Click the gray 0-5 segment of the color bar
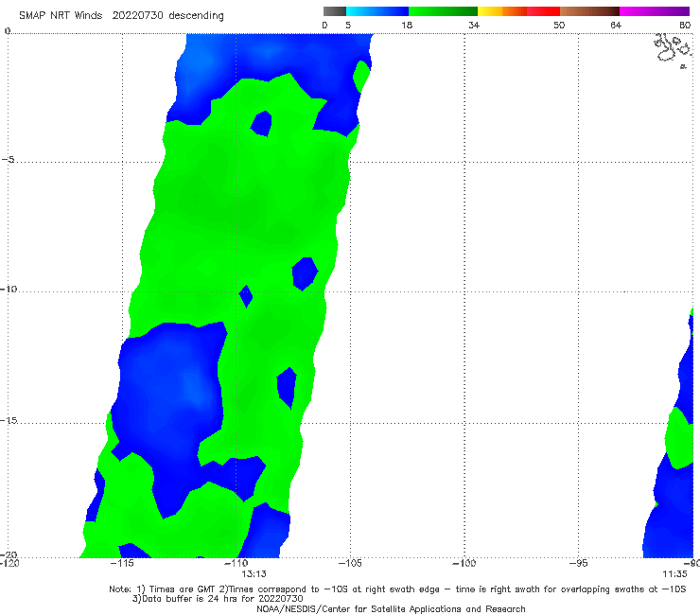700x615 pixels. point(335,11)
